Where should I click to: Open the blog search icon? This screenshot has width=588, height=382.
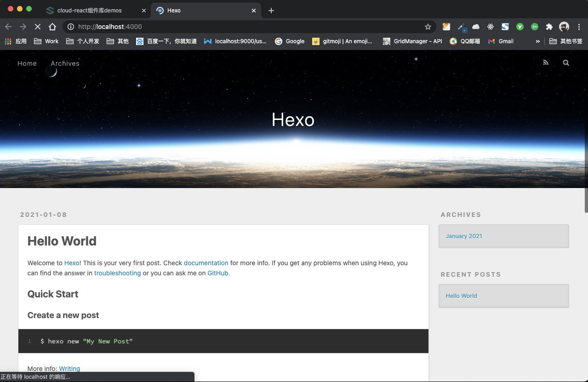click(x=566, y=63)
